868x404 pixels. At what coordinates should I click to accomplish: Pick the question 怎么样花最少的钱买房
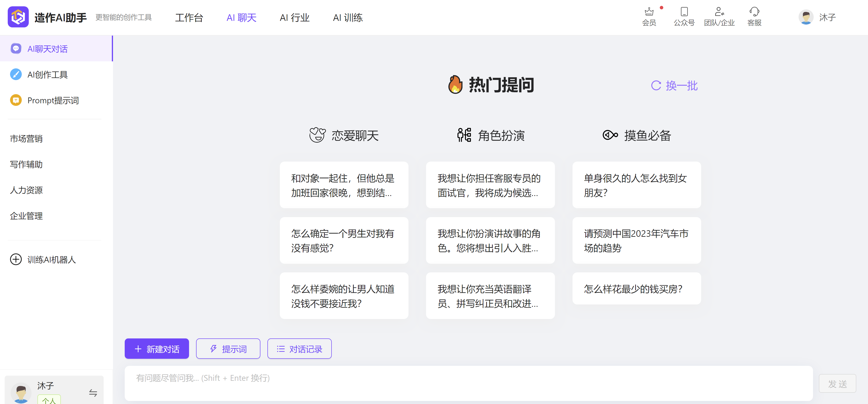pos(637,289)
